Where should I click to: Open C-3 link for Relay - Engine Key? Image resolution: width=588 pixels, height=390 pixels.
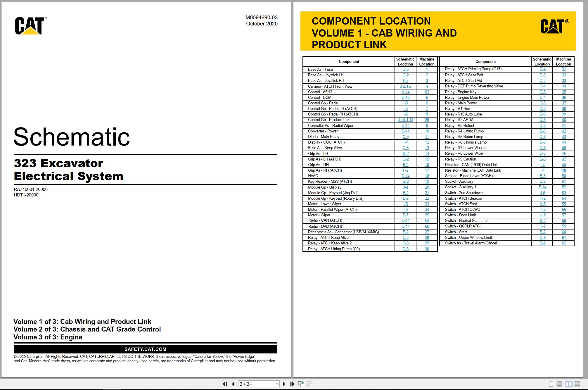pyautogui.click(x=542, y=92)
